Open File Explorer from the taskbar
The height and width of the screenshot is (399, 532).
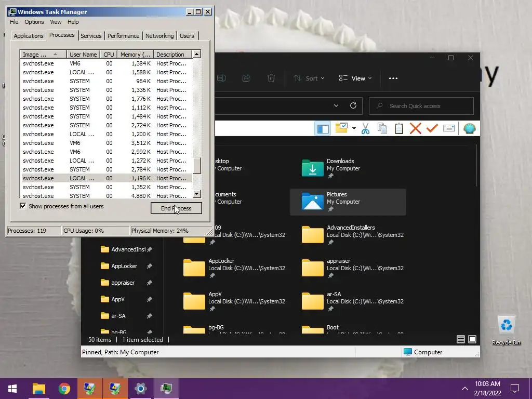pos(38,389)
